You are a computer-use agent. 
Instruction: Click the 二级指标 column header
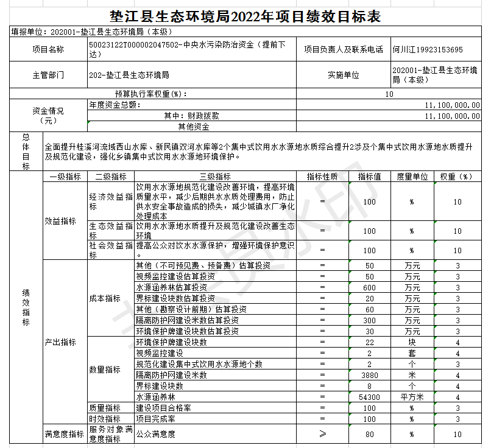111,177
